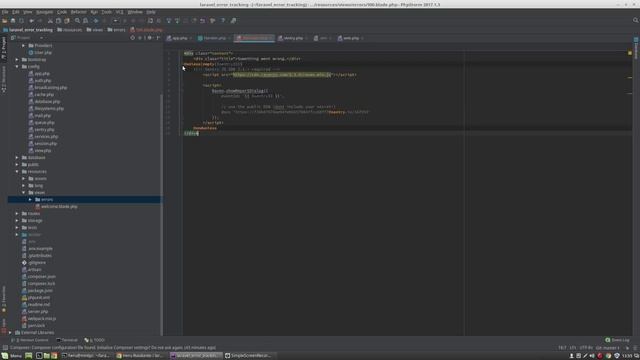This screenshot has width=640, height=360.
Task: Toggle the 1: Project side tool window
Action: [x=4, y=48]
